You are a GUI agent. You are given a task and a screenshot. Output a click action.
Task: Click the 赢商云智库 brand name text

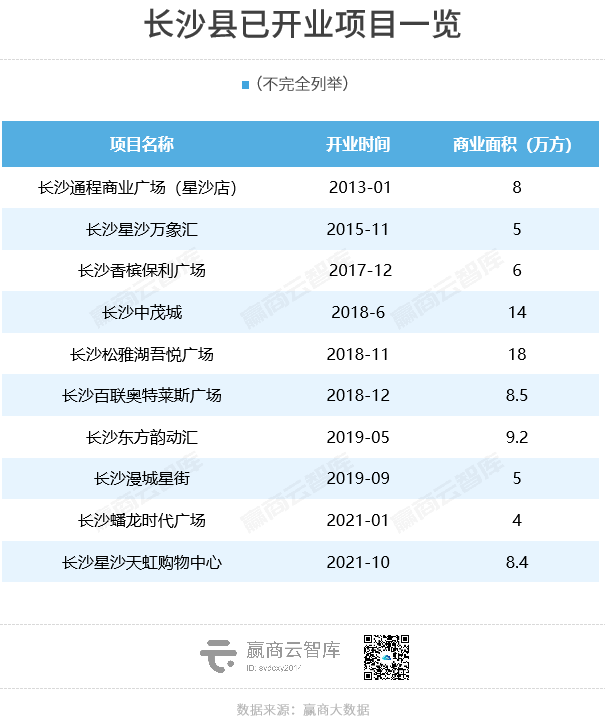click(x=293, y=650)
